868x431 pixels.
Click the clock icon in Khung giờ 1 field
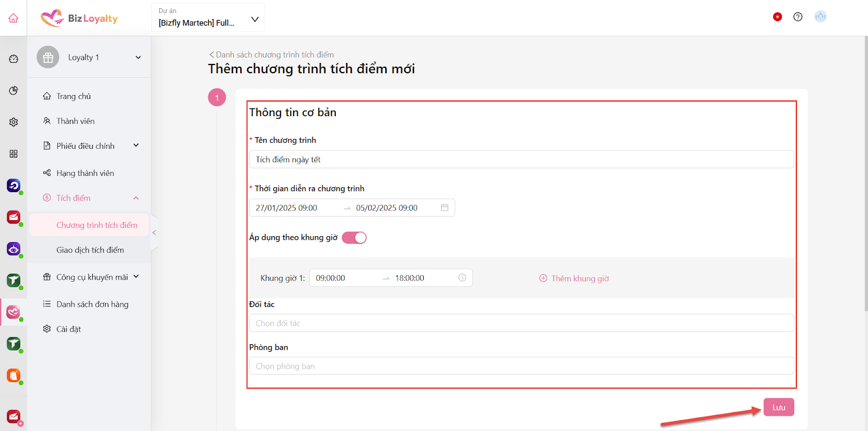(x=462, y=277)
